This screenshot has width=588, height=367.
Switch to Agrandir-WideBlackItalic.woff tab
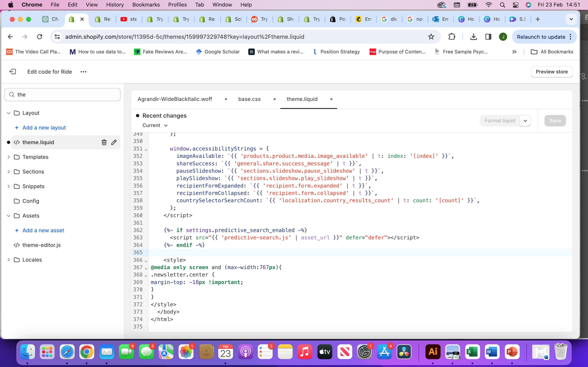click(x=175, y=99)
